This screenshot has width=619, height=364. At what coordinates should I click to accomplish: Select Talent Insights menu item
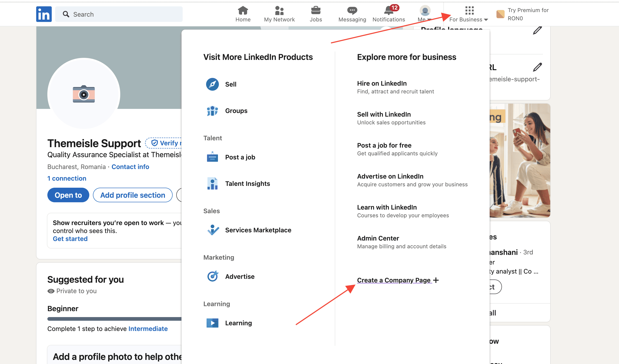pyautogui.click(x=247, y=183)
